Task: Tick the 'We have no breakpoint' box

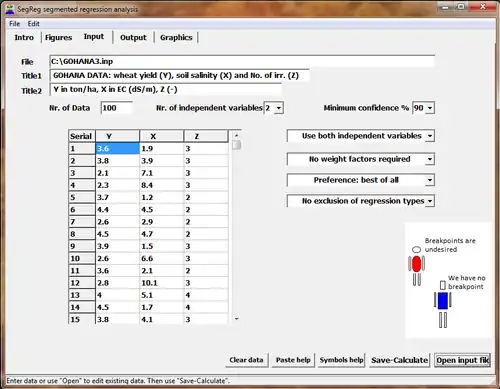Action: point(443,285)
